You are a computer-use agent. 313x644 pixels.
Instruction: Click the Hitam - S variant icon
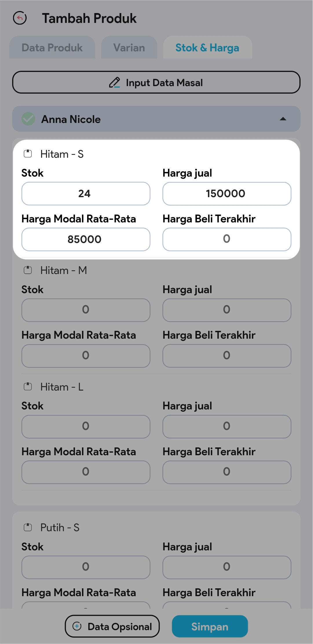coord(28,154)
